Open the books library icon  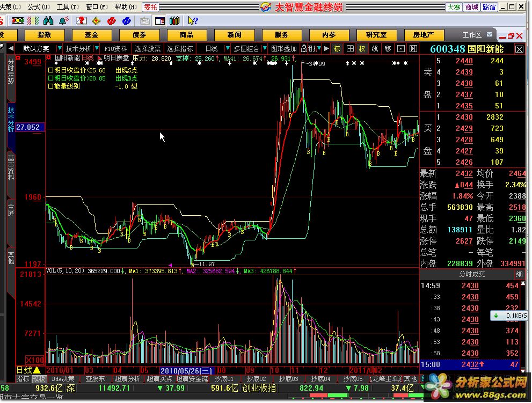174,21
